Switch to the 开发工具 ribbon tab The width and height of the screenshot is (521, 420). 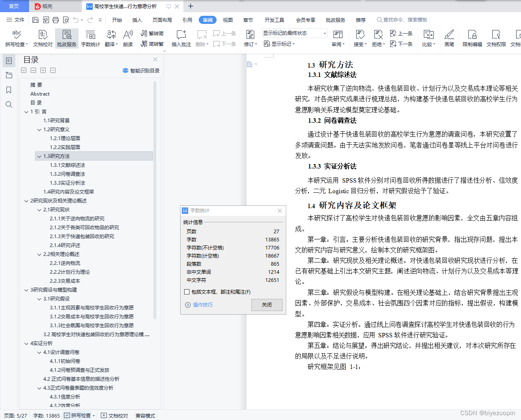pos(274,20)
